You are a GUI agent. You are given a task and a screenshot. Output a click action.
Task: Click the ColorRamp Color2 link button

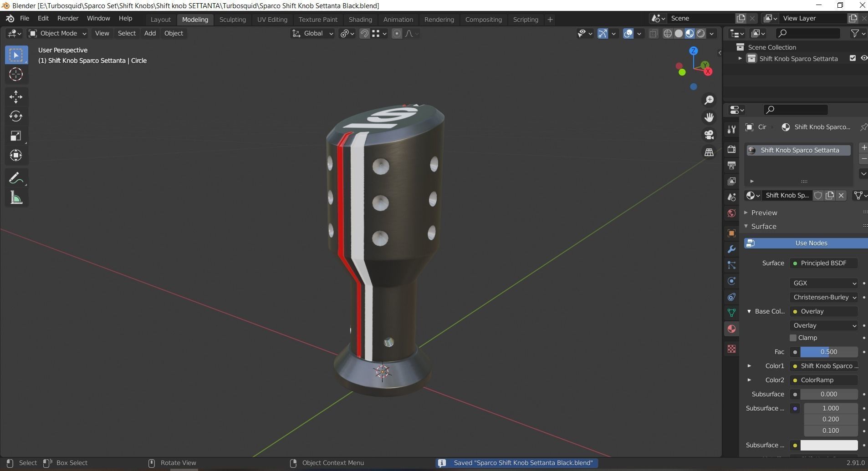[x=823, y=380]
